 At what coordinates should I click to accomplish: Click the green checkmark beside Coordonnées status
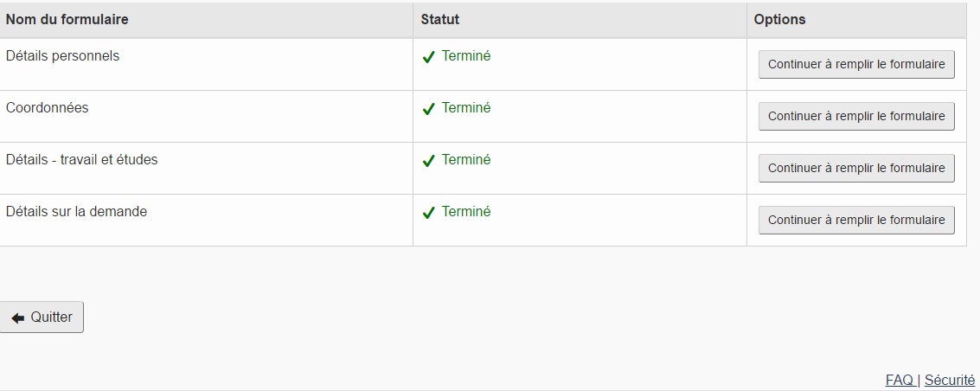[428, 109]
